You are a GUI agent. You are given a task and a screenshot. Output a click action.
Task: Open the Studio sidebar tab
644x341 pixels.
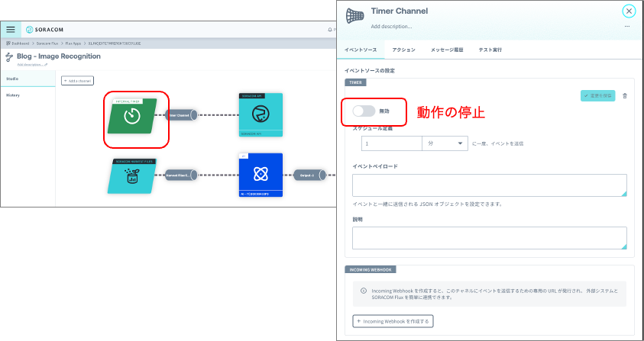click(28, 79)
